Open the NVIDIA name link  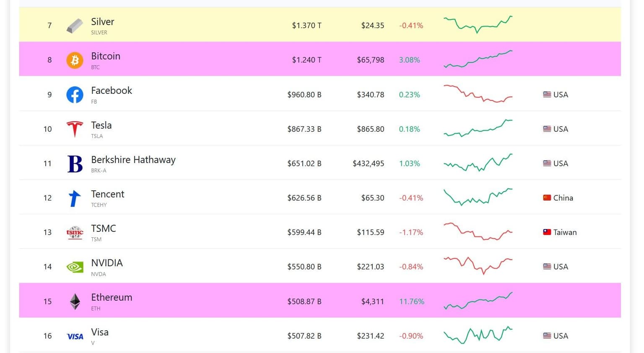[107, 263]
